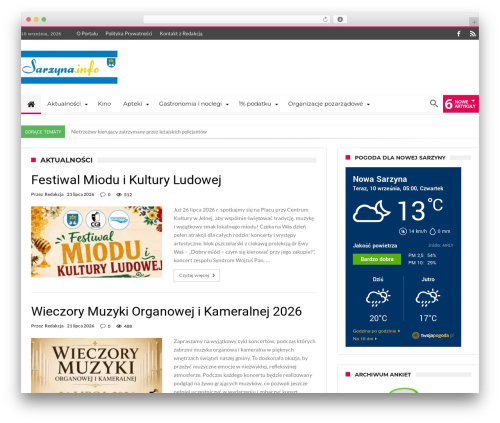The image size is (500, 423).
Task: Reload page using browser refresh icon
Action: [325, 19]
